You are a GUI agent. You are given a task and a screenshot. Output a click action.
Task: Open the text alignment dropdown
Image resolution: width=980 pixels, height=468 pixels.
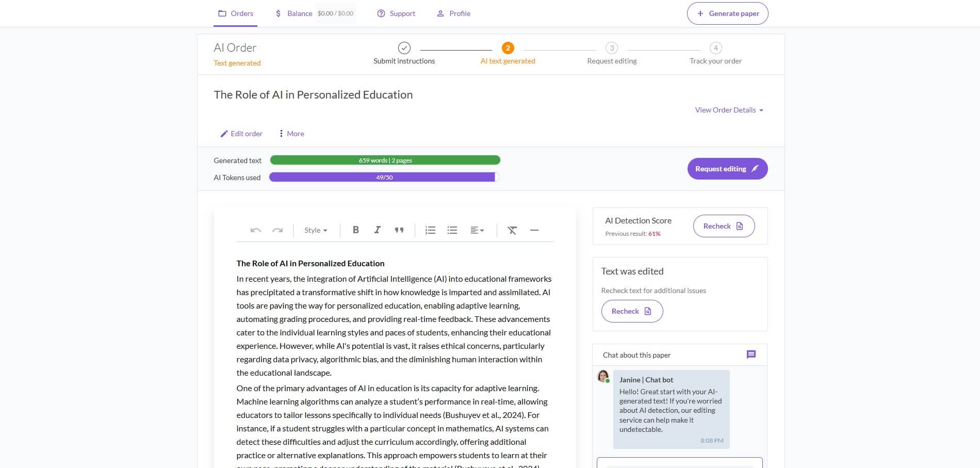point(477,230)
